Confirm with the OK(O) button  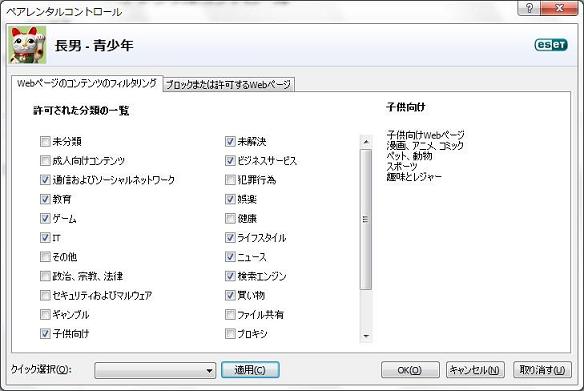coord(410,370)
